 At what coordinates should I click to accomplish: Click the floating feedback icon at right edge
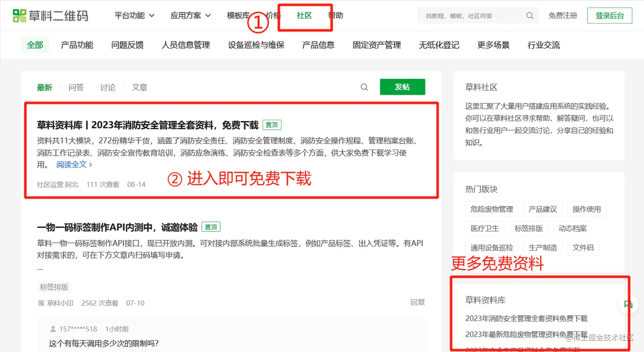click(x=628, y=304)
